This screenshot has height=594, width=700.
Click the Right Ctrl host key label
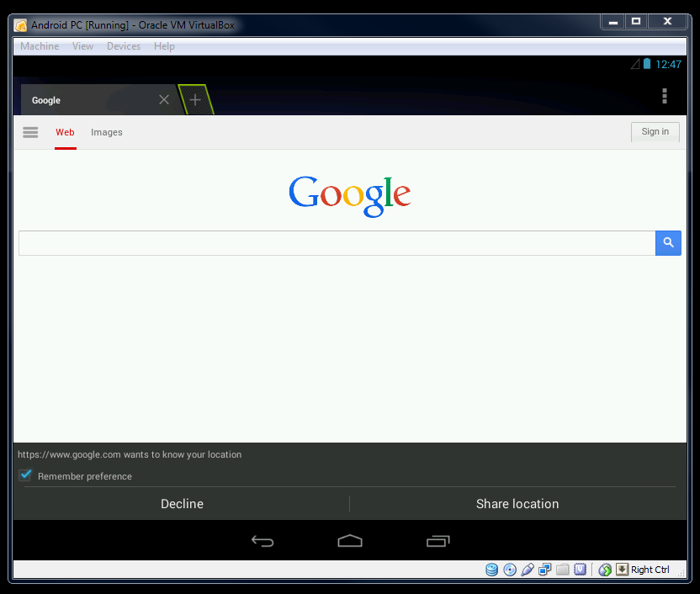pyautogui.click(x=650, y=570)
